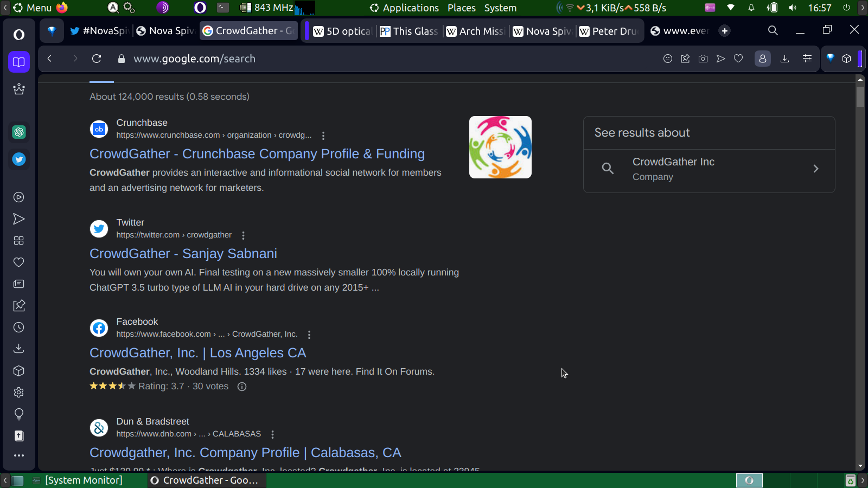The height and width of the screenshot is (488, 868).
Task: Open Settings gear in the Opera sidebar
Action: 19,393
